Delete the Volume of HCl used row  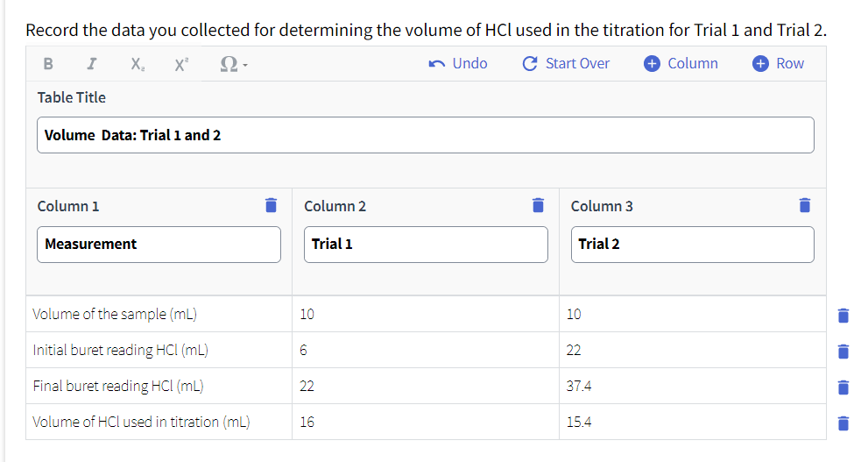tap(843, 423)
